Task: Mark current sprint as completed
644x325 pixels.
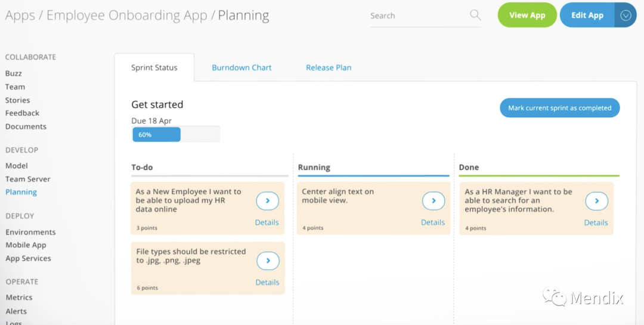Action: [x=559, y=108]
